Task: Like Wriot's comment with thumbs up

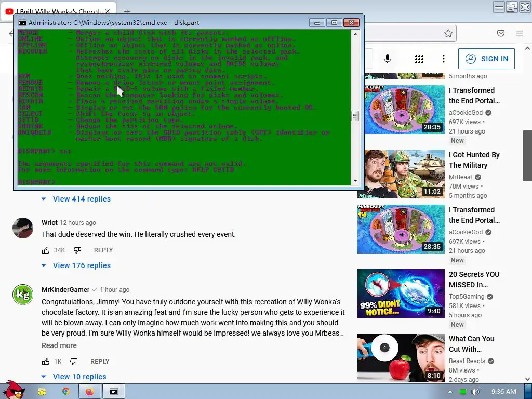Action: (x=46, y=250)
